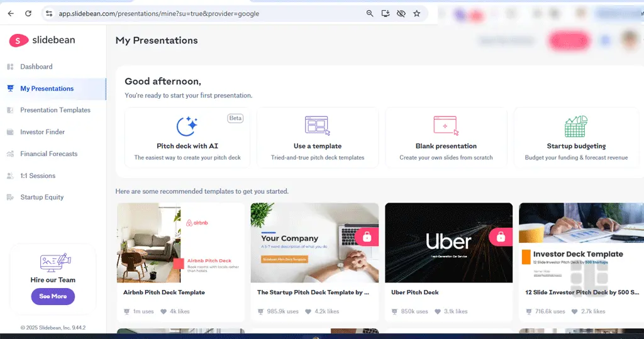Click the lock icon on Uber Pitch Deck
The height and width of the screenshot is (339, 644).
click(501, 237)
